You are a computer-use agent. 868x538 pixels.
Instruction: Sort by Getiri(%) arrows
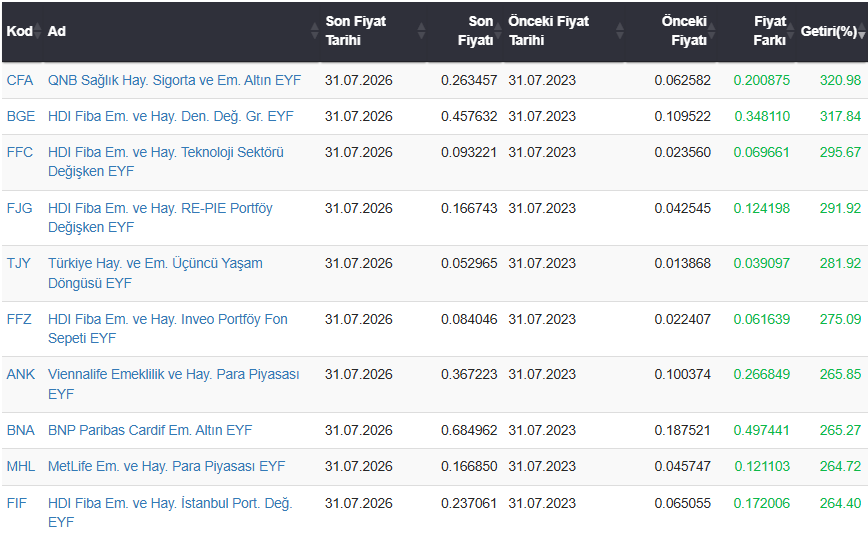pyautogui.click(x=862, y=31)
